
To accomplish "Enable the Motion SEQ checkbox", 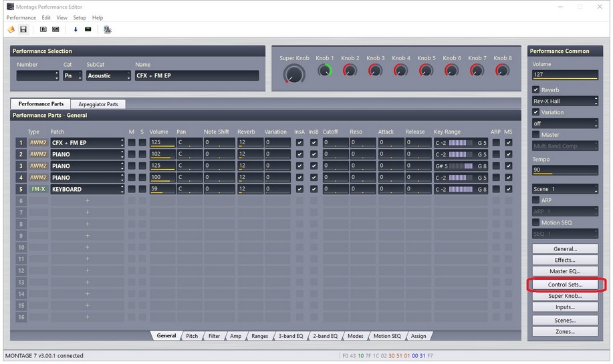I will coord(535,222).
